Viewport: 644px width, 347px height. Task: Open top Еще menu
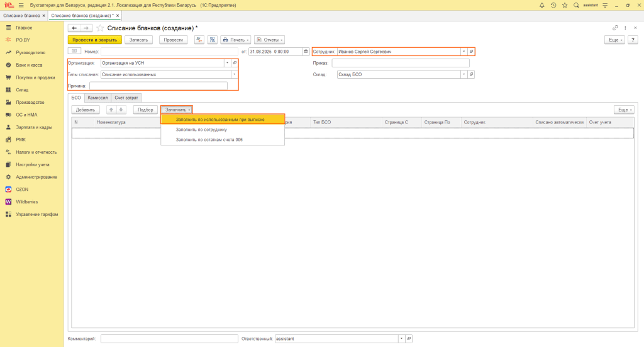(615, 40)
